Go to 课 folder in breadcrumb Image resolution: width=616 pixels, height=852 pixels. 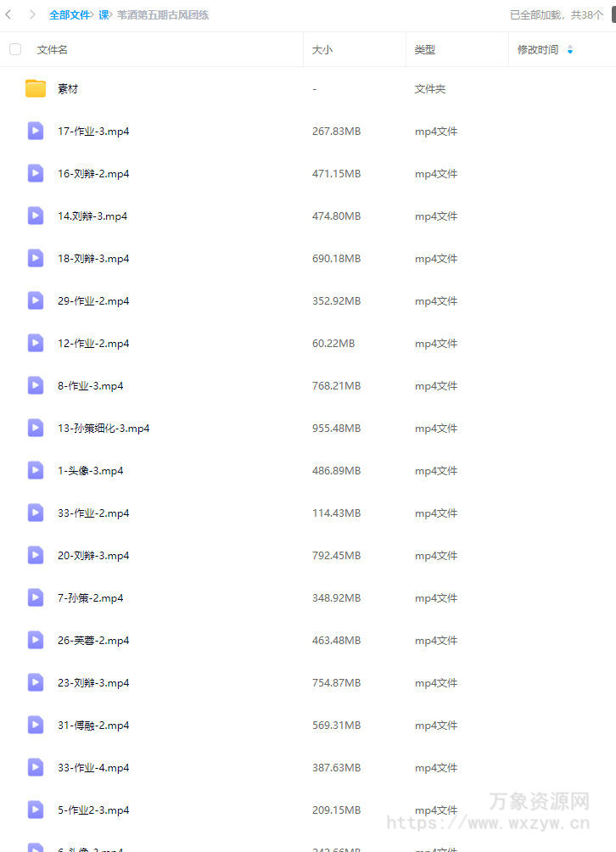pyautogui.click(x=104, y=14)
